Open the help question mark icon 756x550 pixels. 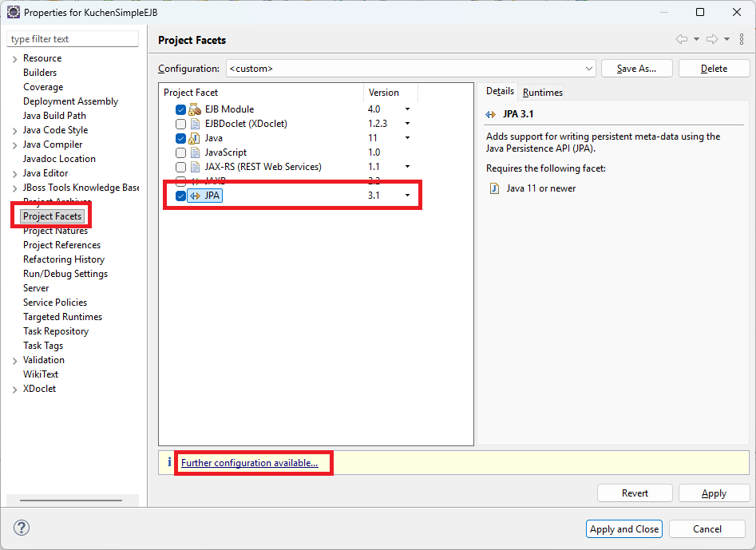coord(22,528)
